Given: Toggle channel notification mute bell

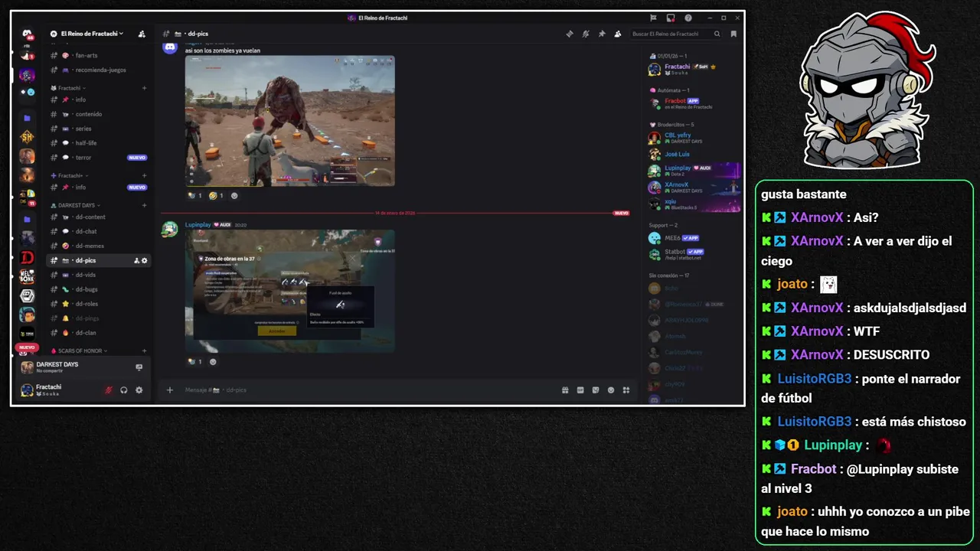Looking at the screenshot, I should [585, 34].
